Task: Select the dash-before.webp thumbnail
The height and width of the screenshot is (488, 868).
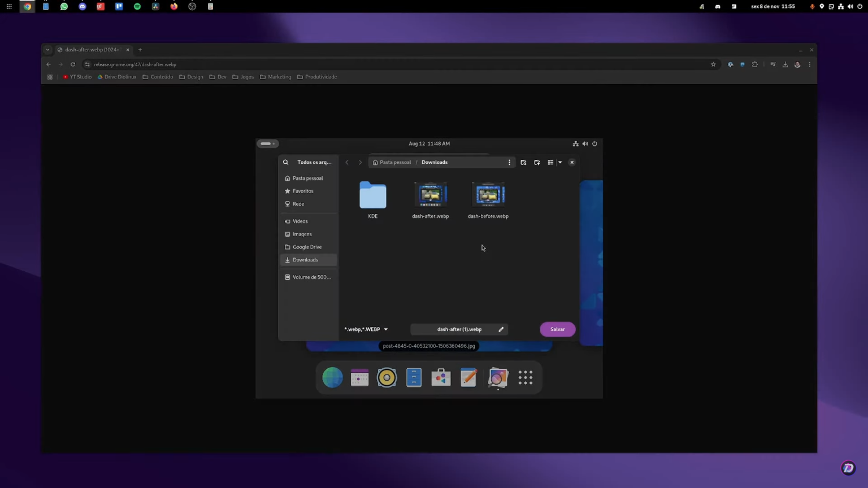Action: [488, 195]
